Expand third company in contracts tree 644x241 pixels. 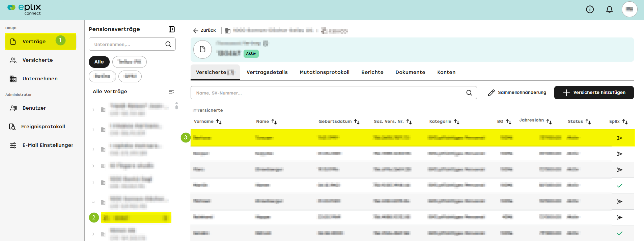point(93,150)
